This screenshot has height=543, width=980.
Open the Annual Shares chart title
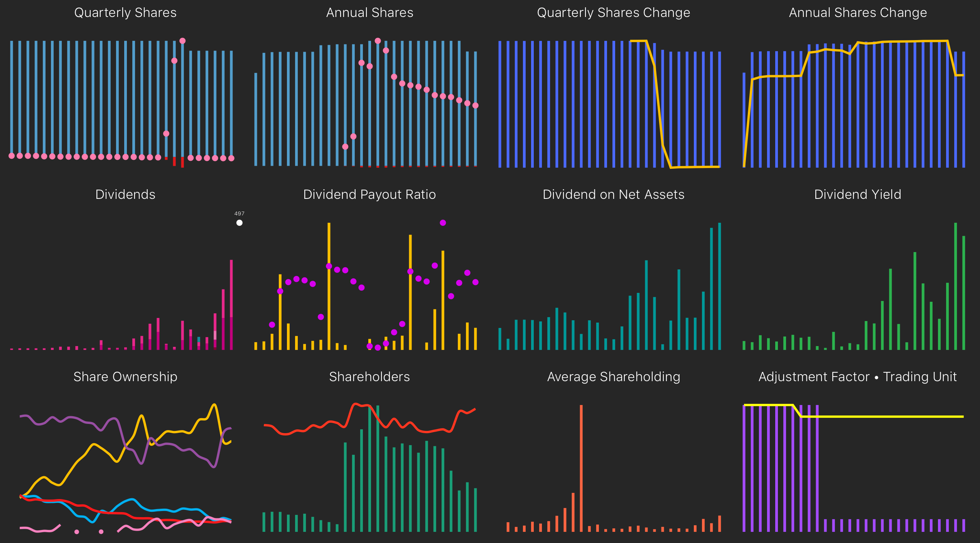pyautogui.click(x=369, y=13)
